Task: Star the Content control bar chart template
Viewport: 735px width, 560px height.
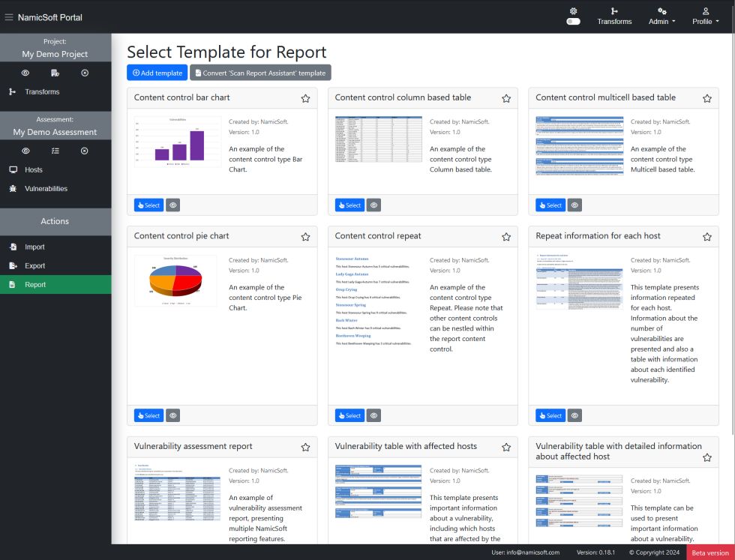Action: point(305,98)
